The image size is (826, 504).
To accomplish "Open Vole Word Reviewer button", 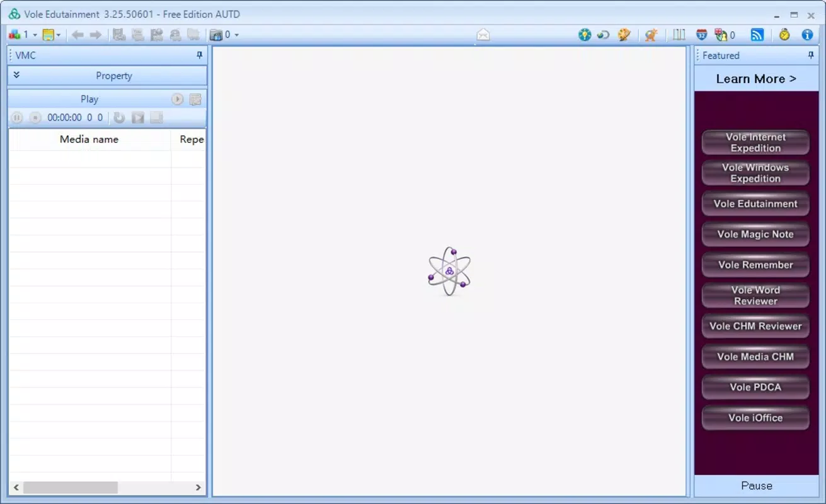I will click(x=755, y=295).
